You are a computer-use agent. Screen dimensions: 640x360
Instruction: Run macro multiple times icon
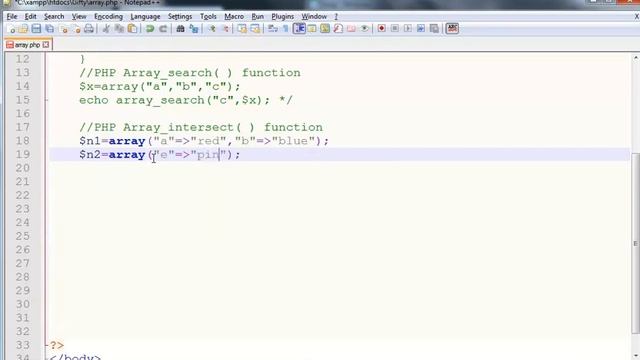tap(421, 29)
